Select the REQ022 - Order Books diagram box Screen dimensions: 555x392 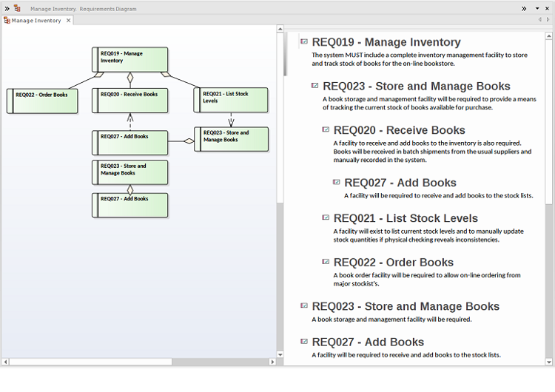coord(42,101)
